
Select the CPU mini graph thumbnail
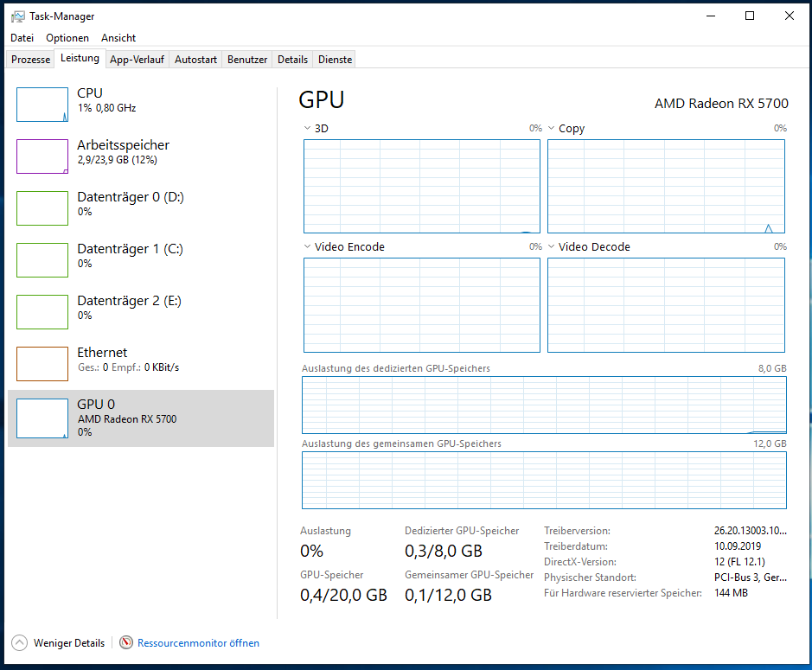(x=42, y=105)
